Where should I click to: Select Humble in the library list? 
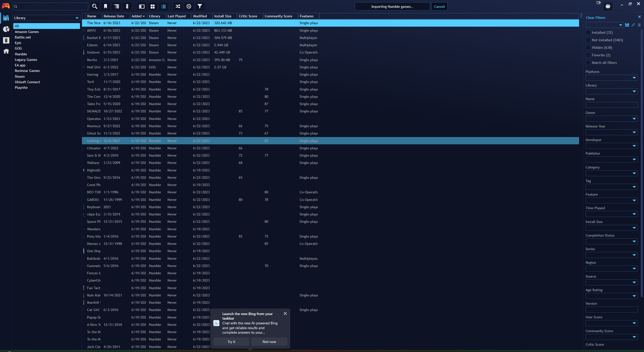[x=21, y=54]
